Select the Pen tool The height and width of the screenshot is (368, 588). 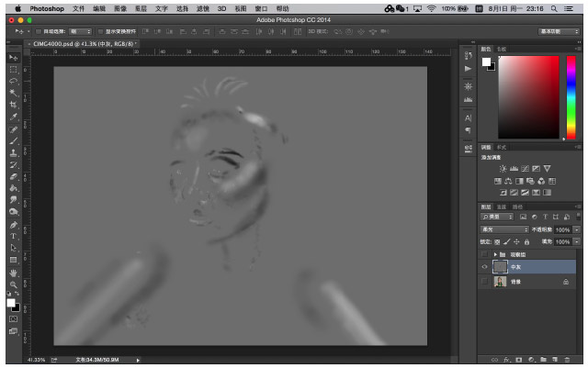pos(13,224)
